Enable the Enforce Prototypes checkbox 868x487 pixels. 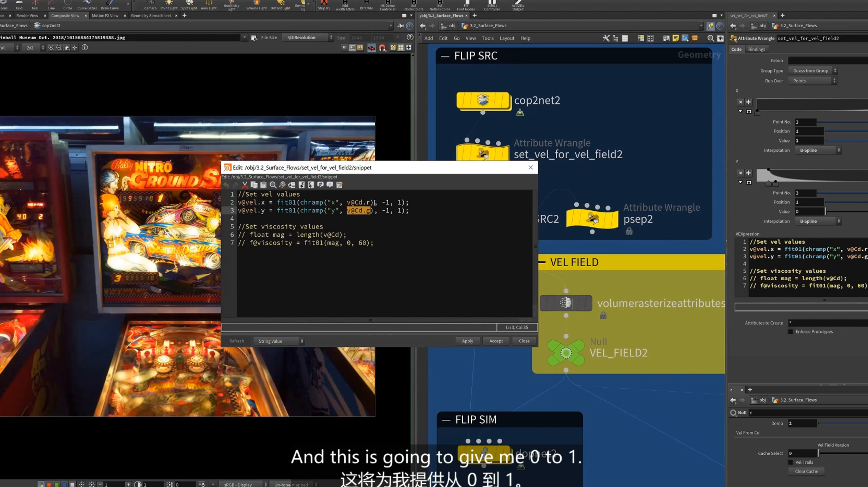pos(791,332)
